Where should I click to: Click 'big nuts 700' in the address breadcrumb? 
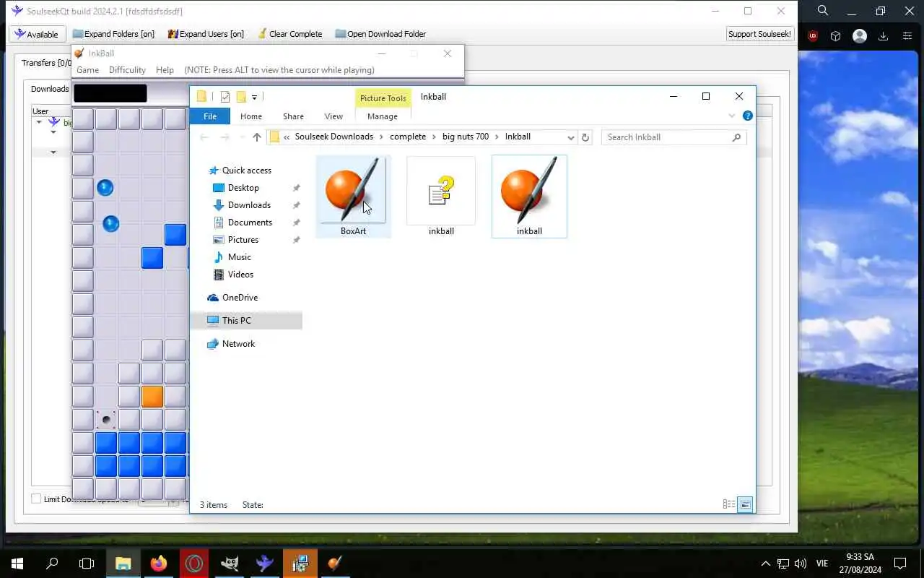[x=466, y=137]
